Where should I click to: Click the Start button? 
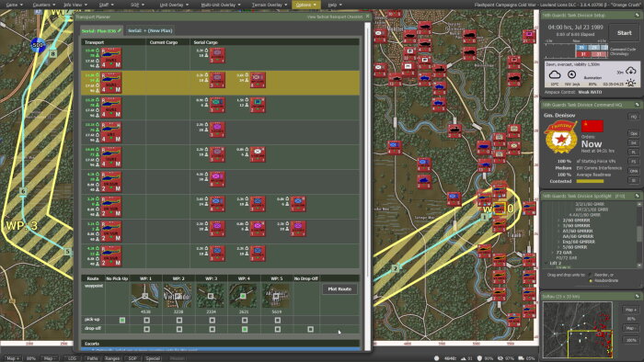624,33
